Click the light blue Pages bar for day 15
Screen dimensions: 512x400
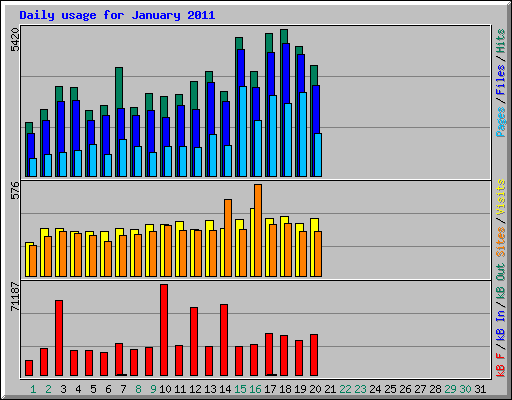click(x=243, y=132)
